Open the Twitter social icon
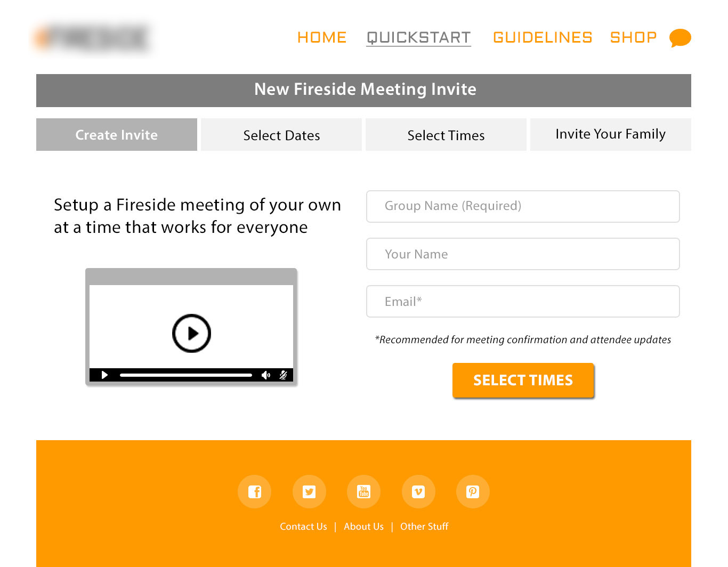 (309, 491)
